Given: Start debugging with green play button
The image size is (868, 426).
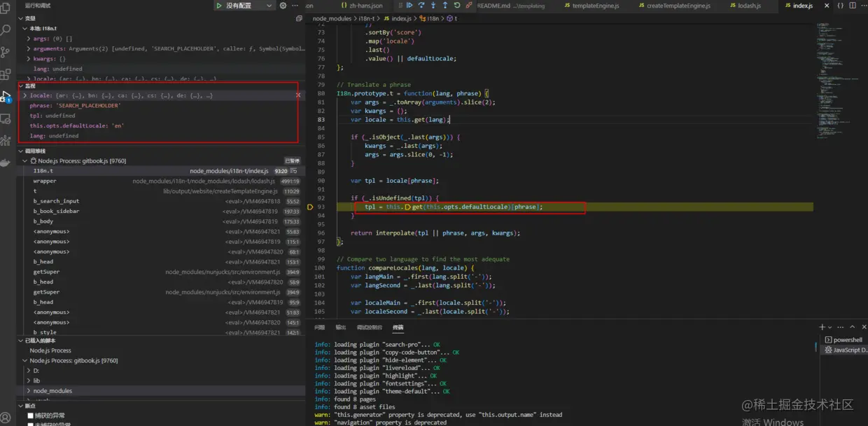Looking at the screenshot, I should click(219, 6).
